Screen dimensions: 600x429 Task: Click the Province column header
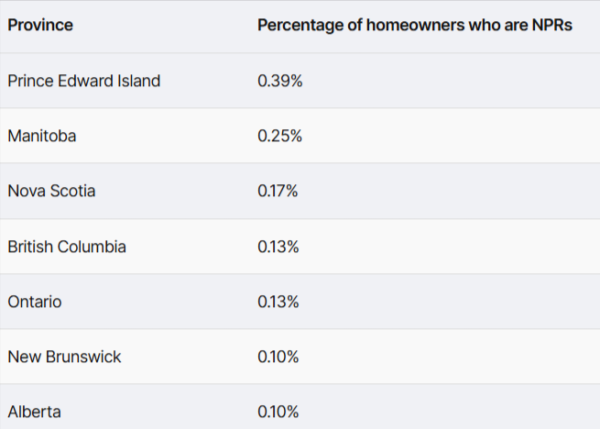(40, 25)
